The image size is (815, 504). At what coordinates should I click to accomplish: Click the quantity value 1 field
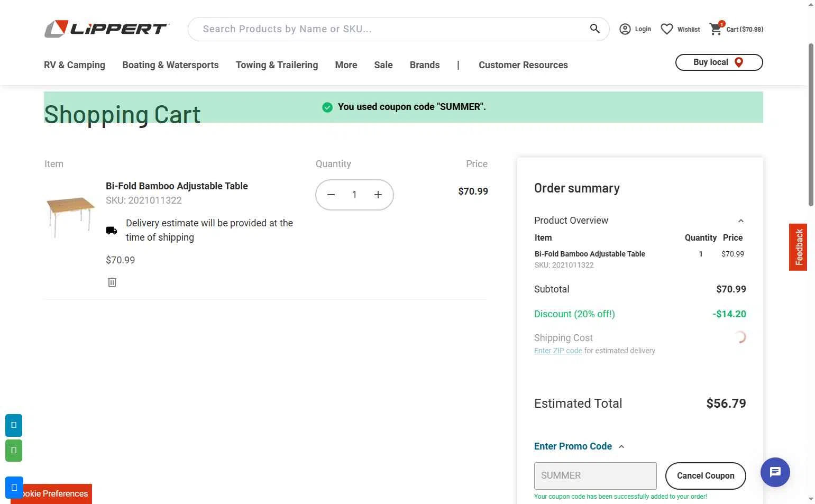click(x=354, y=195)
